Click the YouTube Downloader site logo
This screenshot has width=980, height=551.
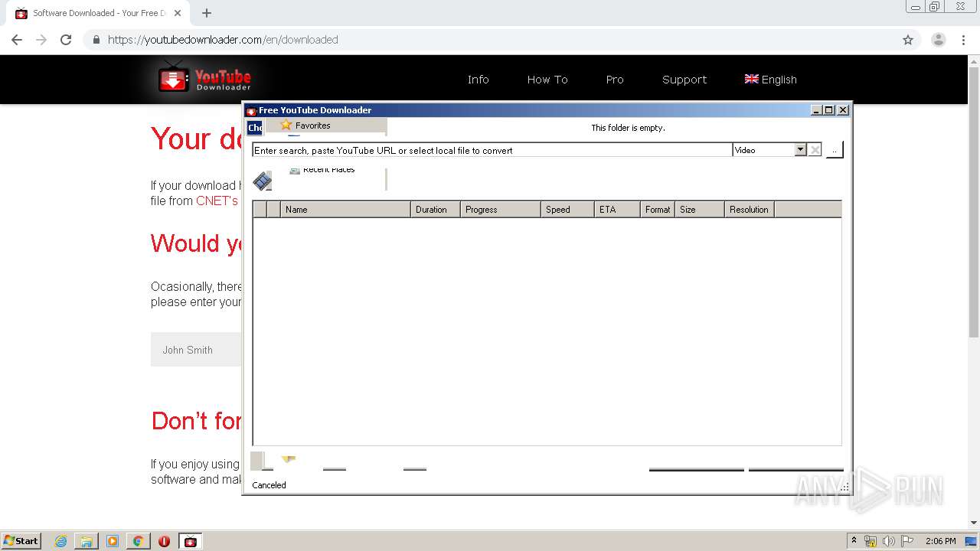pyautogui.click(x=204, y=79)
